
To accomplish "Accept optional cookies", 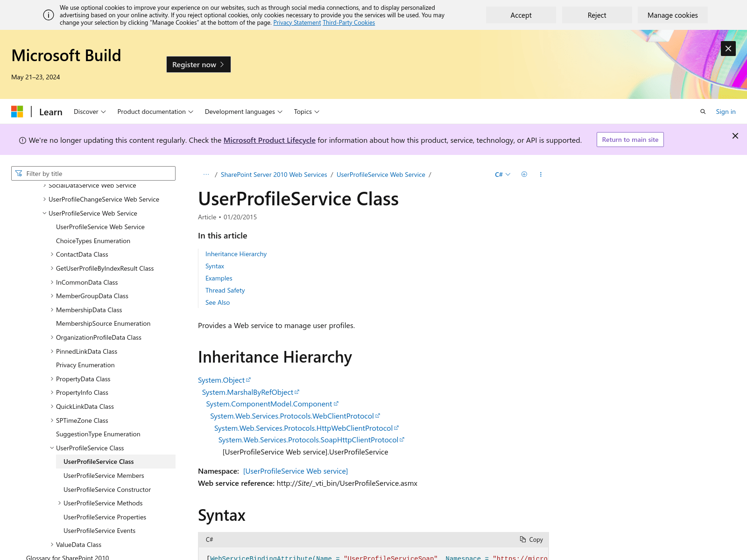I will (521, 15).
